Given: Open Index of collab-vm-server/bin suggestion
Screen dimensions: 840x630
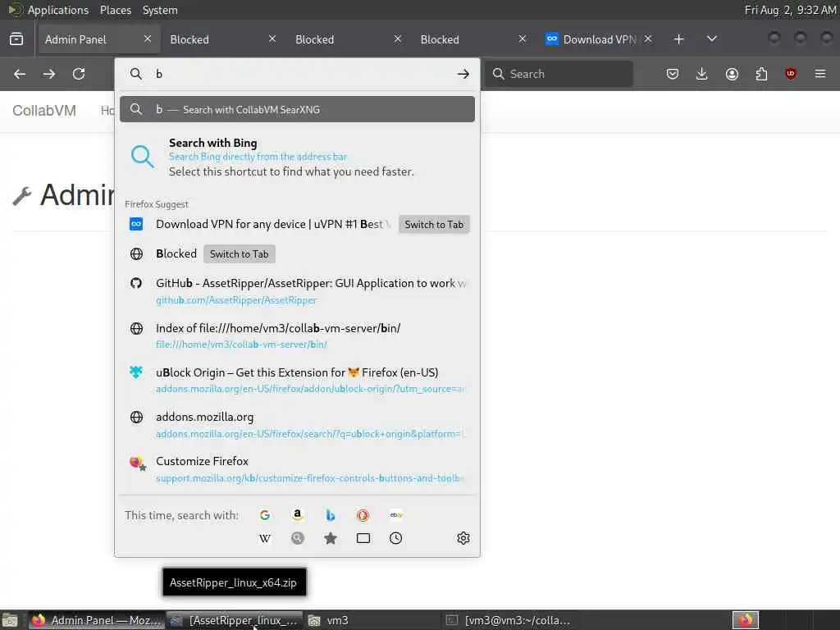Looking at the screenshot, I should (x=297, y=336).
